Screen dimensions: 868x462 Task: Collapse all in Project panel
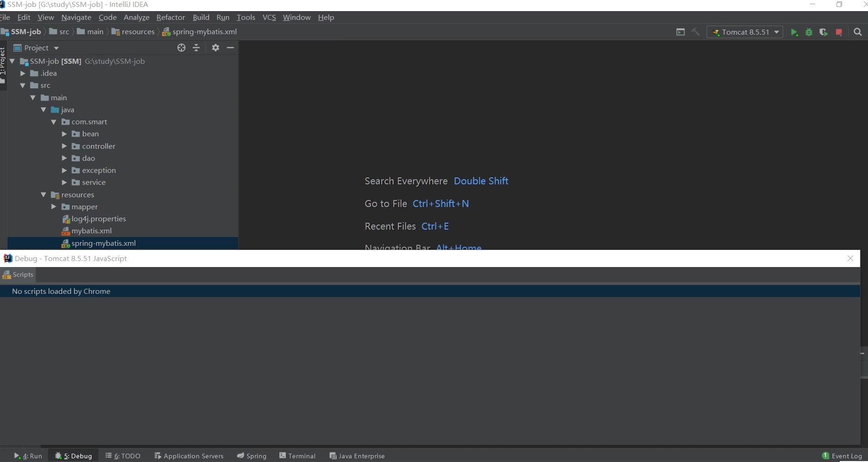click(196, 48)
